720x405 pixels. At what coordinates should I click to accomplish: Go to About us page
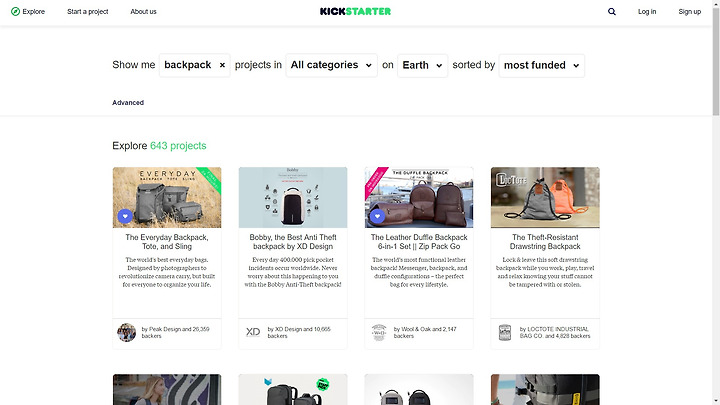pyautogui.click(x=143, y=11)
